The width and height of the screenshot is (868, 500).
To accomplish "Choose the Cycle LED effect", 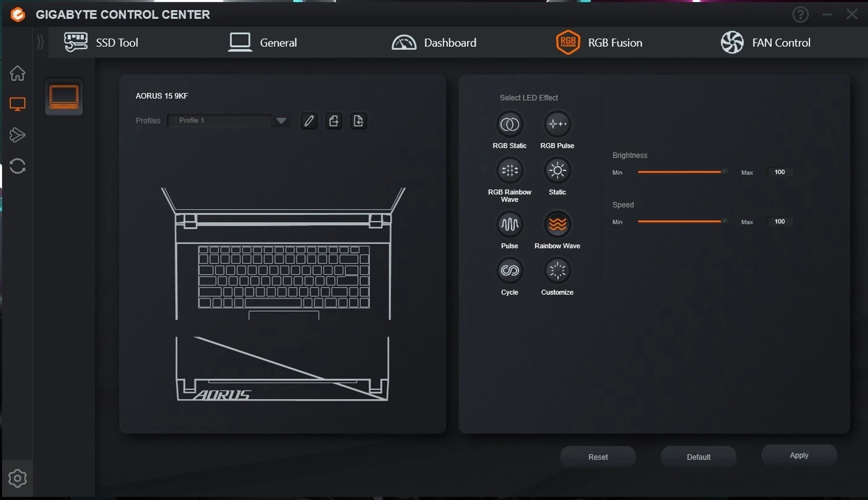I will (x=509, y=271).
